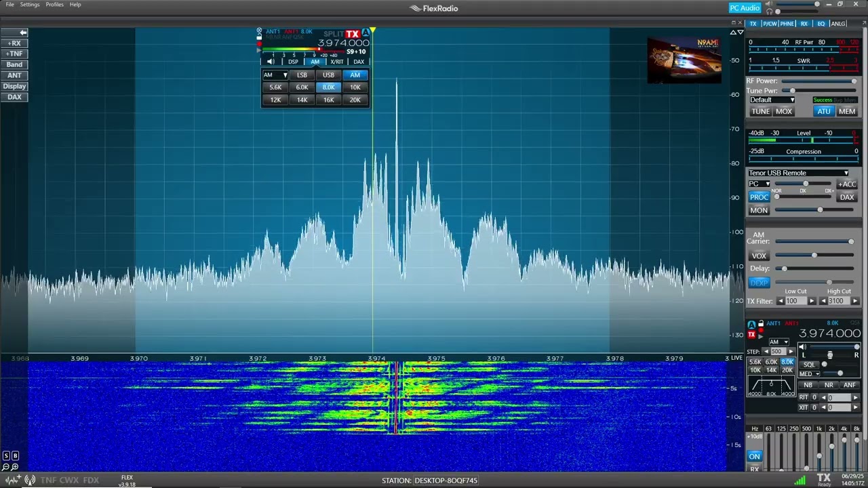The image size is (868, 488).
Task: Select the LSB mode button
Action: (x=302, y=75)
